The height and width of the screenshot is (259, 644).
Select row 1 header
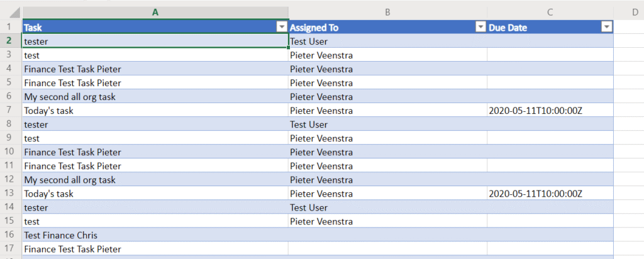click(x=11, y=27)
